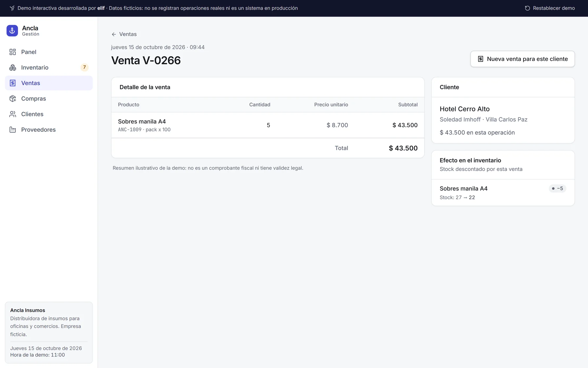Click the -5 stock change badge
This screenshot has height=368, width=588.
[557, 189]
